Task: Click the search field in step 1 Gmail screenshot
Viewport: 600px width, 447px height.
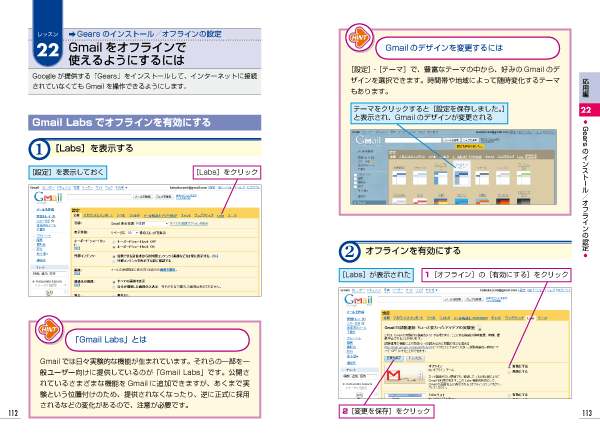Action: tap(99, 197)
